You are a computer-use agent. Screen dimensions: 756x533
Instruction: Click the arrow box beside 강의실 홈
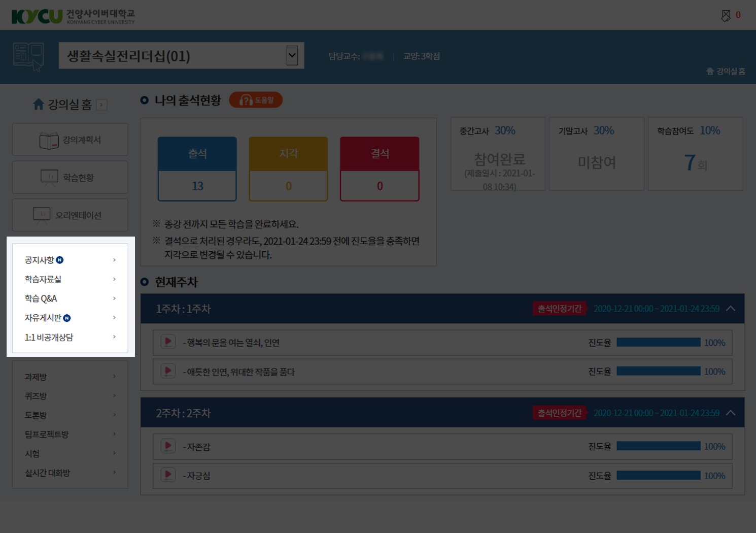101,105
